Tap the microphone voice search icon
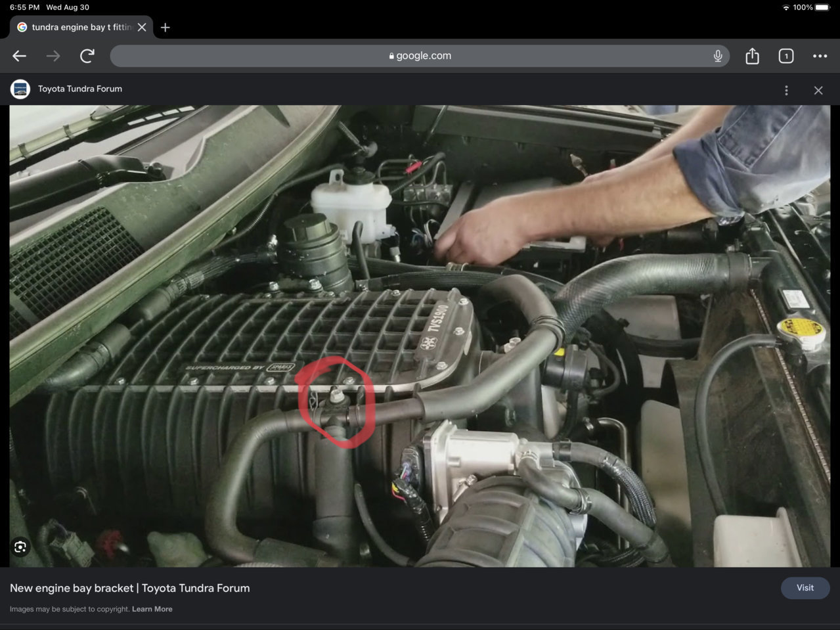This screenshot has height=630, width=840. point(718,56)
